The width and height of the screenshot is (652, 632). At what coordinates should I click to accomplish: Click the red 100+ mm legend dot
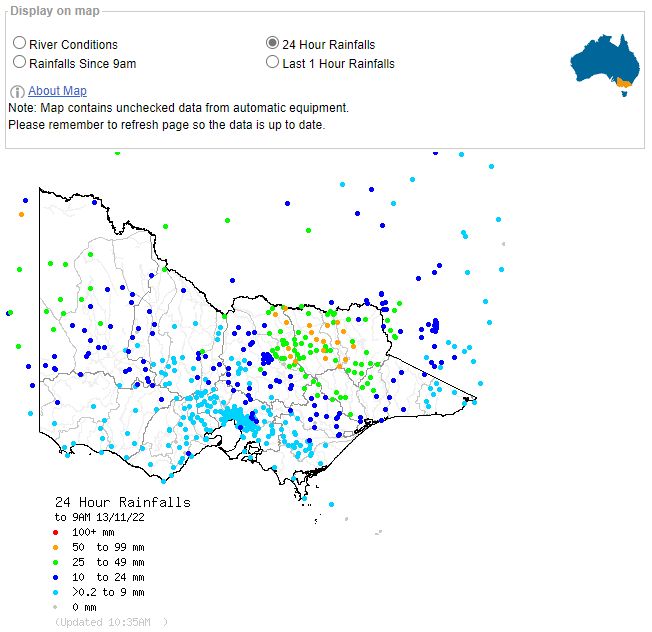[x=55, y=532]
